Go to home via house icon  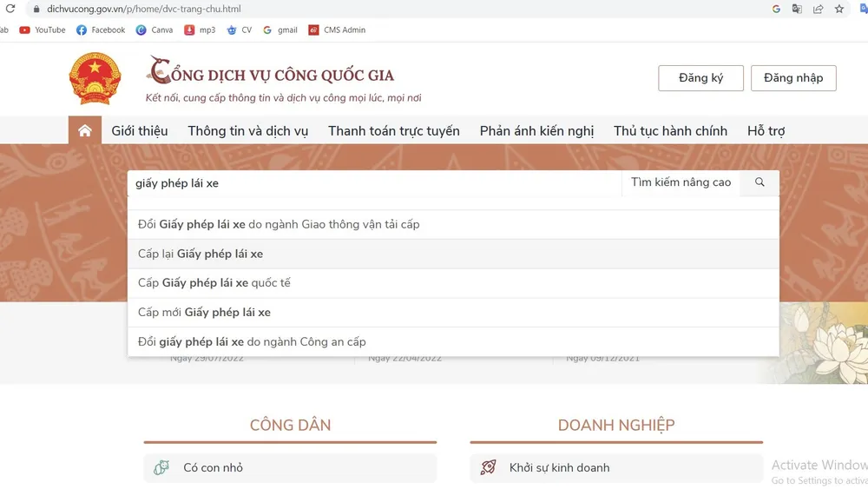click(x=85, y=130)
